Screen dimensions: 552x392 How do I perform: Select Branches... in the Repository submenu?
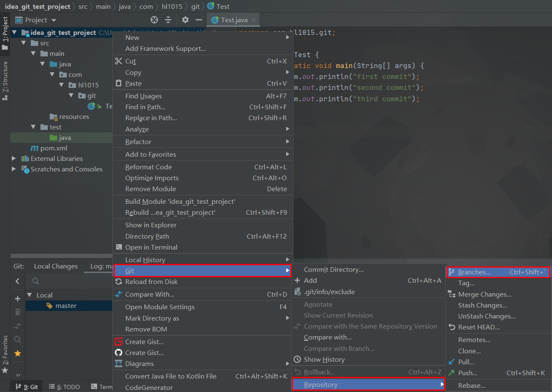point(474,272)
